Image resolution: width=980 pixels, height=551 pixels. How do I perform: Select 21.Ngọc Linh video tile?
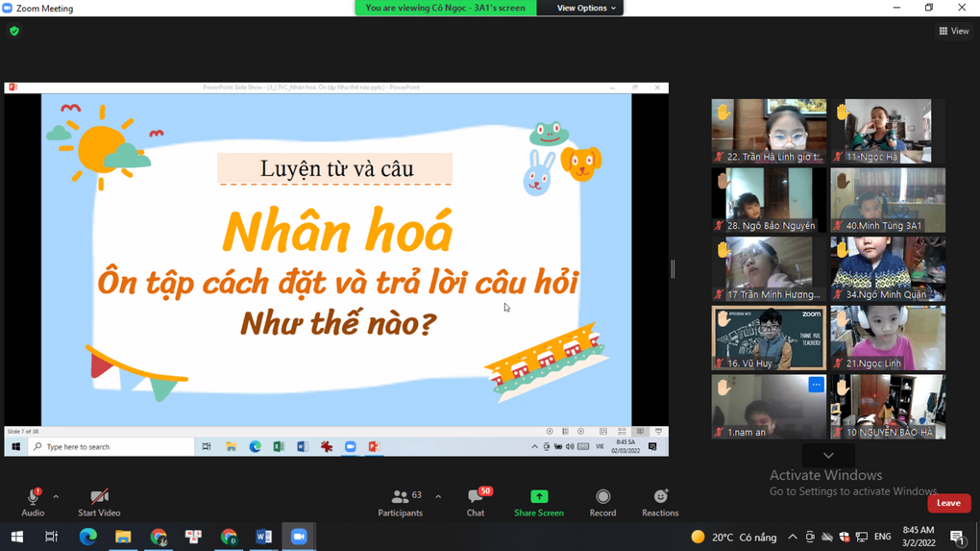tap(888, 338)
